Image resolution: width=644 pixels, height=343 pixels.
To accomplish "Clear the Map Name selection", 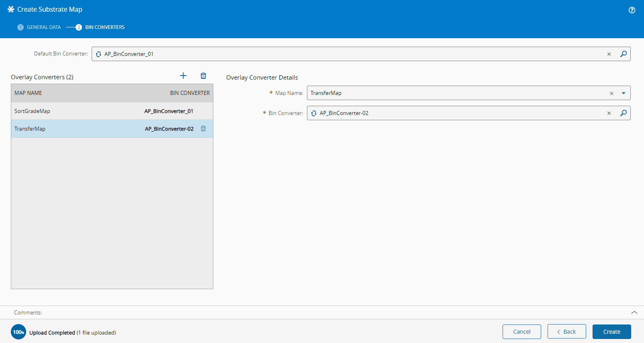I will 611,93.
